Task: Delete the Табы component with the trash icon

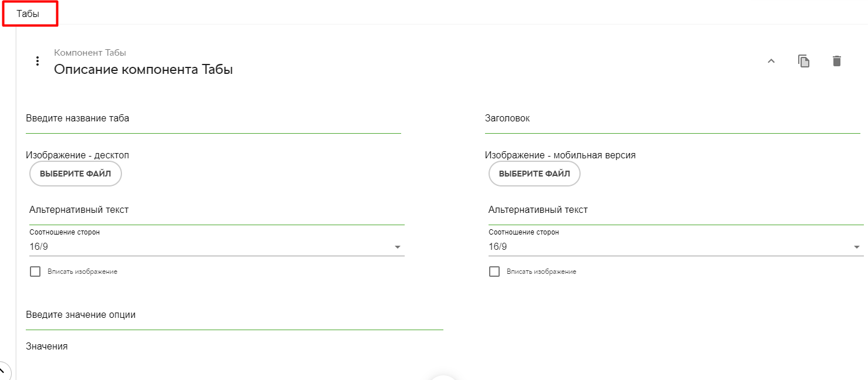Action: click(837, 61)
